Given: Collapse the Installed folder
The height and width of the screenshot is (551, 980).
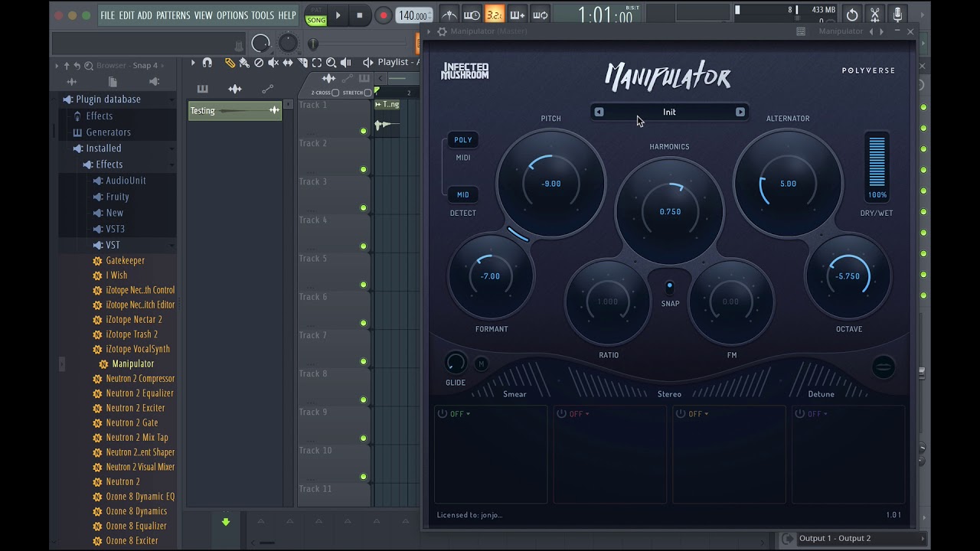Looking at the screenshot, I should tap(103, 148).
